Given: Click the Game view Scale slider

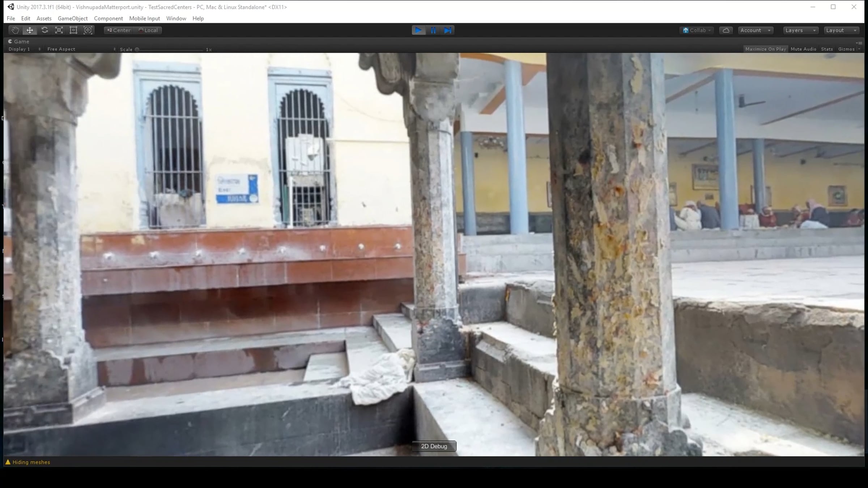Looking at the screenshot, I should 170,50.
